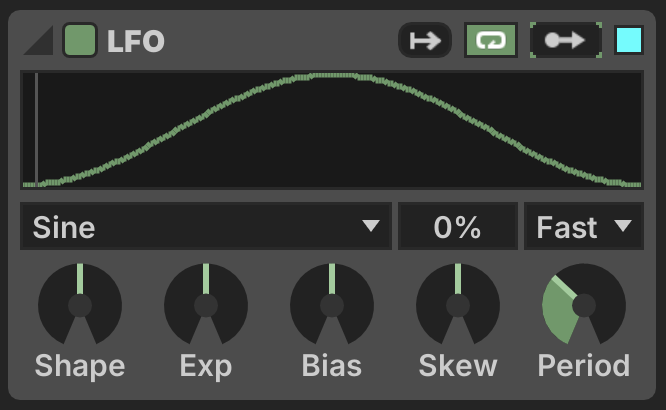666x410 pixels.
Task: Click the sine waveform display
Action: tap(332, 130)
